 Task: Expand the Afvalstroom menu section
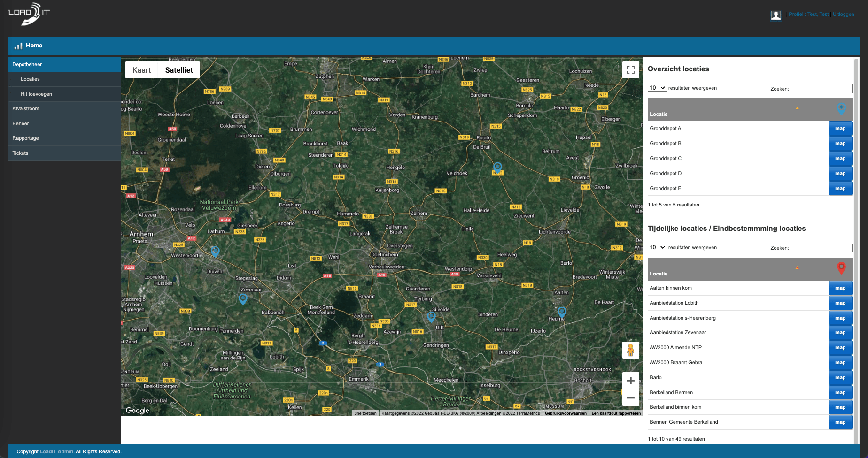26,109
